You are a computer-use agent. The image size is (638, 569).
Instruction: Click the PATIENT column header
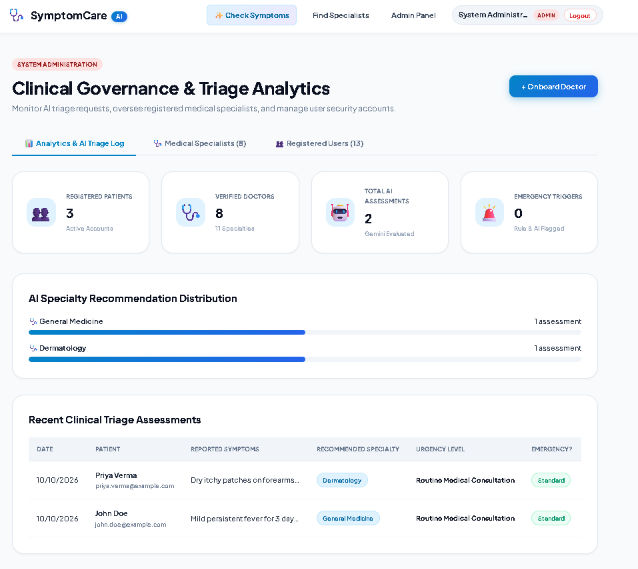coord(108,449)
